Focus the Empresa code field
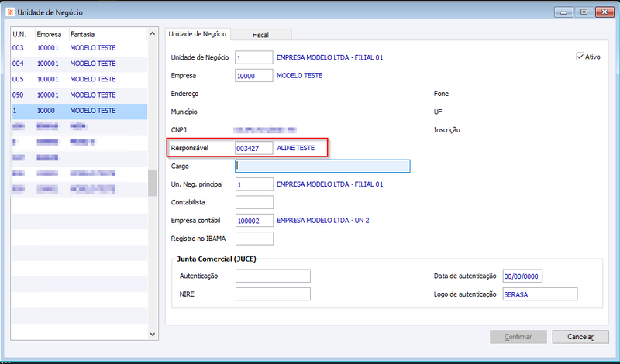 coord(254,75)
